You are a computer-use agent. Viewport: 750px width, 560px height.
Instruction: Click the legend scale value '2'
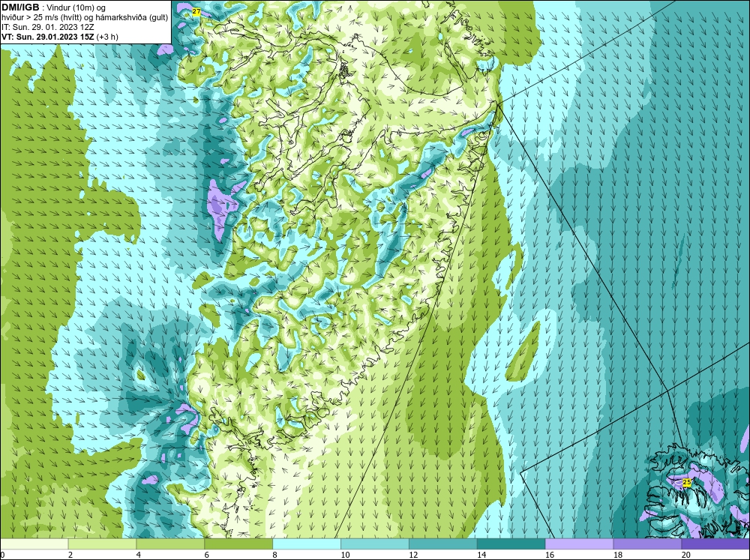point(70,555)
